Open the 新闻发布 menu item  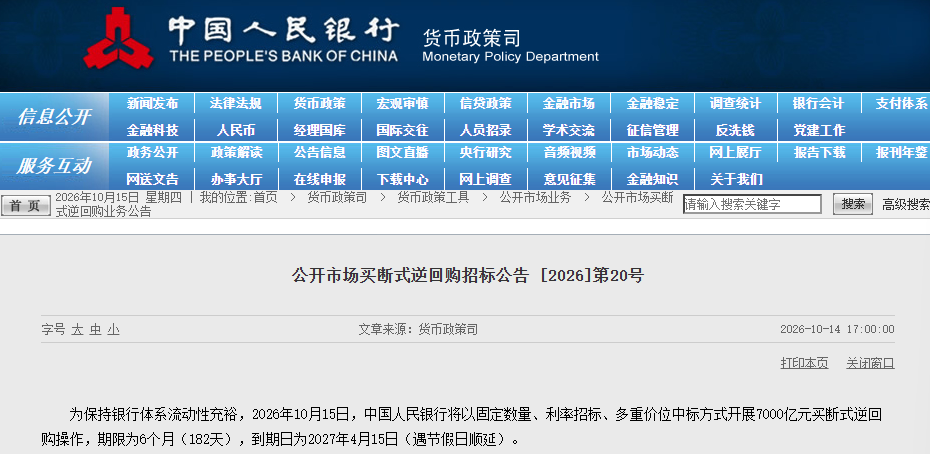[152, 104]
